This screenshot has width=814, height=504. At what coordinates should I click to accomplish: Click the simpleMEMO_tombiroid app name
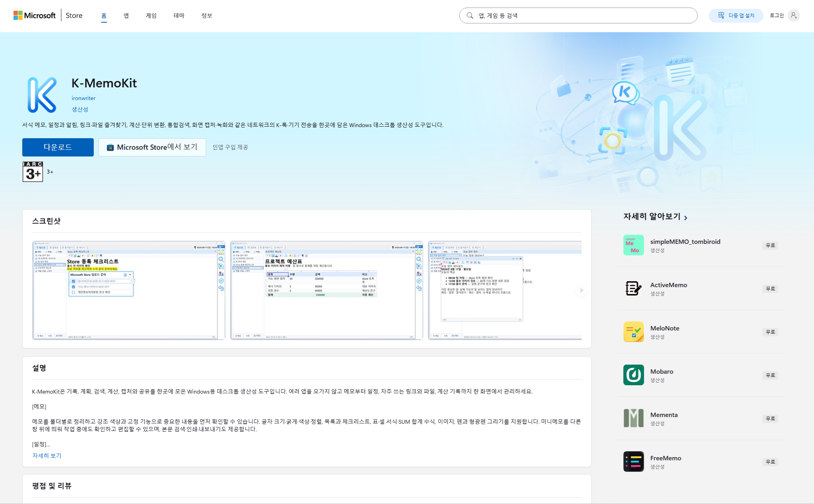(x=685, y=241)
